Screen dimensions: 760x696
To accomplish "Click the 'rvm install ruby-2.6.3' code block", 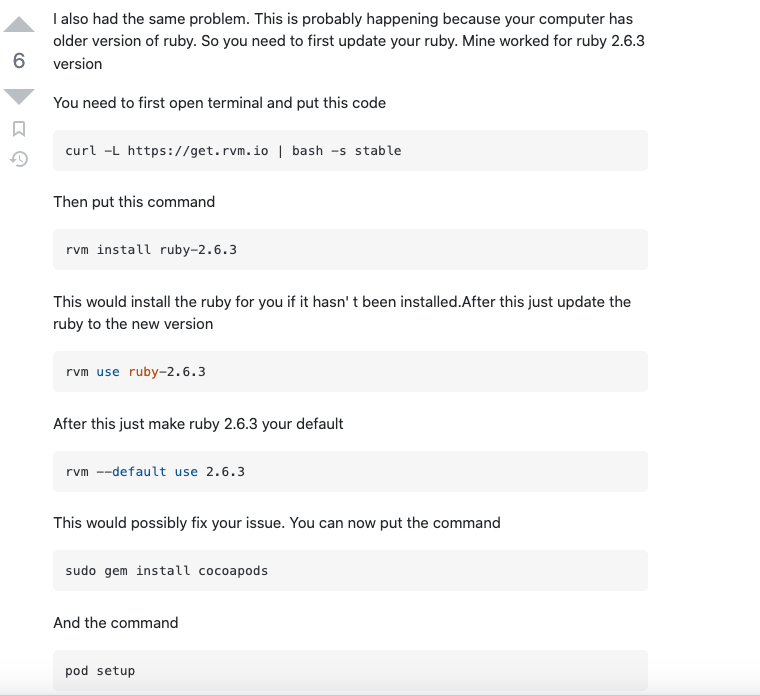I will click(x=350, y=250).
